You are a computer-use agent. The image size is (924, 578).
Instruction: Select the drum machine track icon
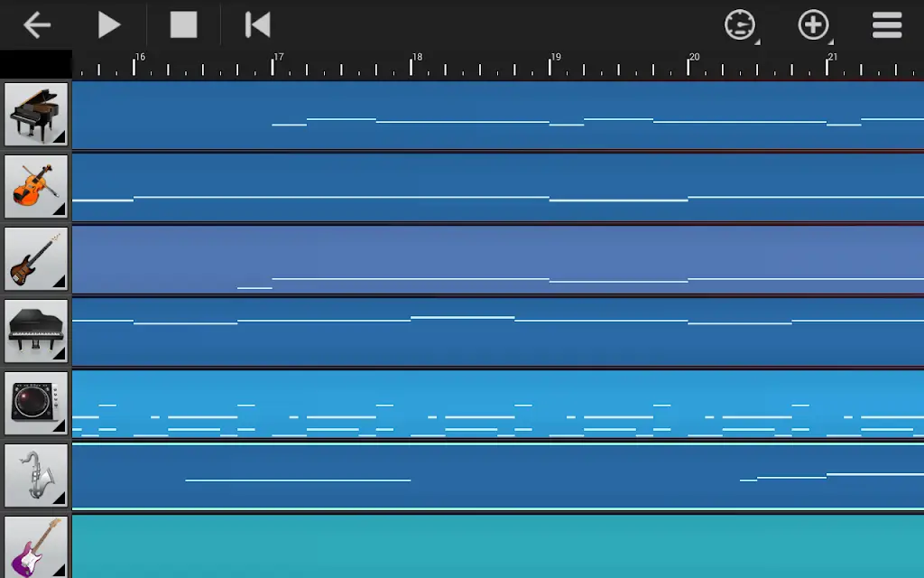pos(36,404)
